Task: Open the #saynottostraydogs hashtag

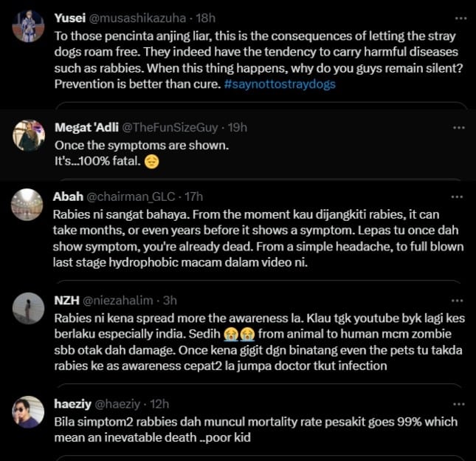Action: [280, 84]
